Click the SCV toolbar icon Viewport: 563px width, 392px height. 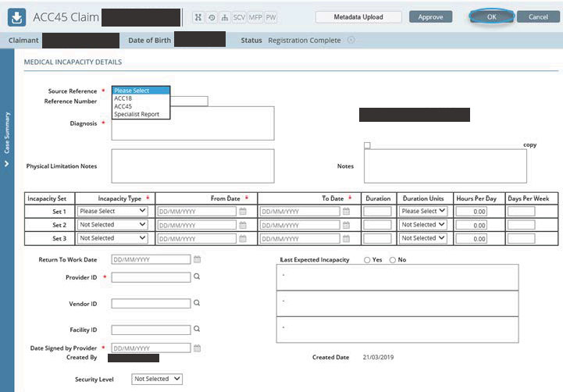240,16
